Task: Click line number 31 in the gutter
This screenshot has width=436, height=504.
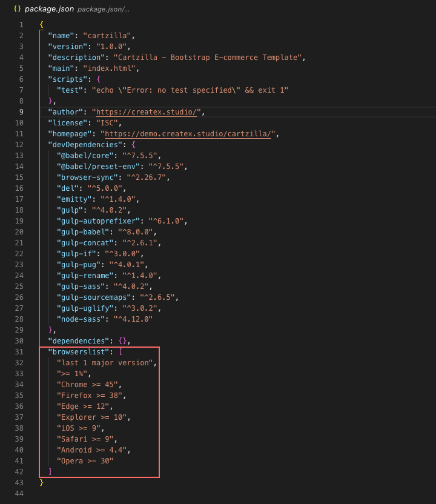Action: tap(21, 352)
